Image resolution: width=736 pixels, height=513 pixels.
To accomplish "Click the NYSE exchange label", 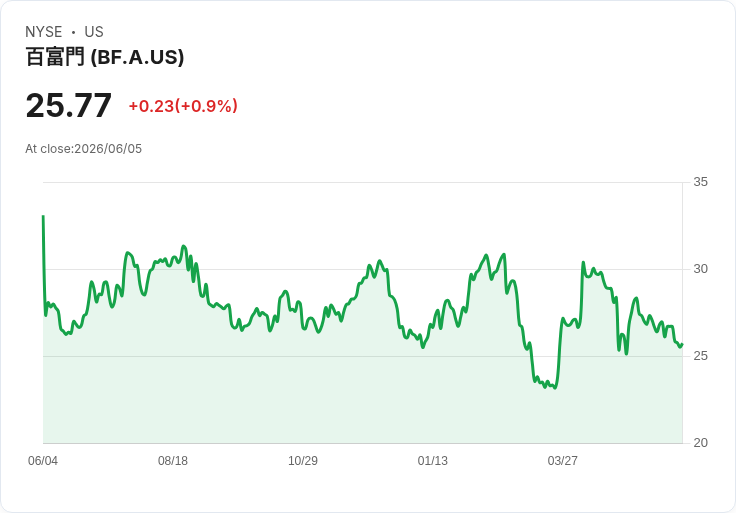I will click(44, 32).
